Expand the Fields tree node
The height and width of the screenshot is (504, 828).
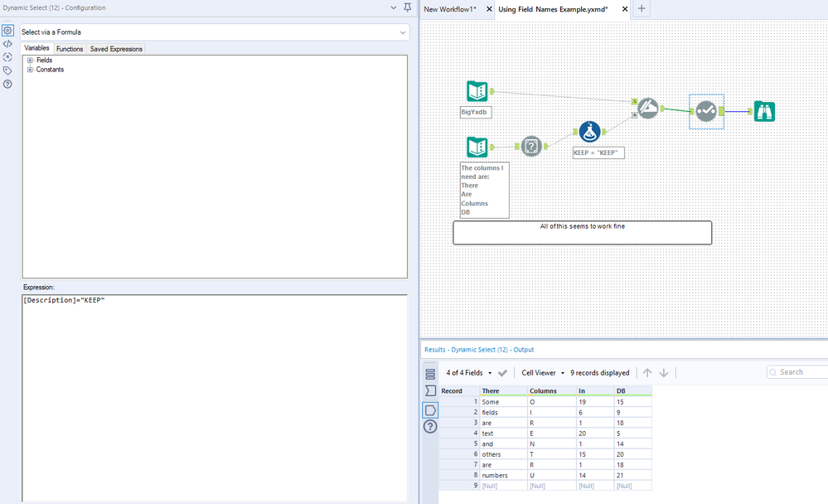click(30, 61)
